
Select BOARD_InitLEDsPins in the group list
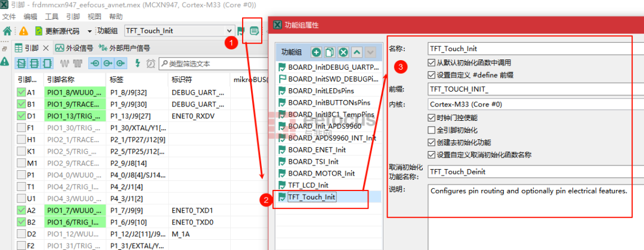click(x=329, y=90)
